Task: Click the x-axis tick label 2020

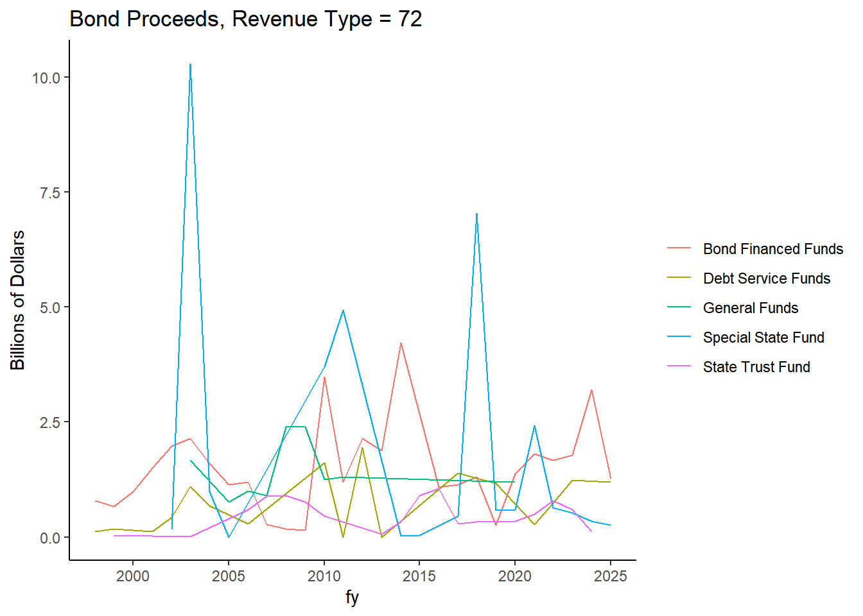Action: 515,576
